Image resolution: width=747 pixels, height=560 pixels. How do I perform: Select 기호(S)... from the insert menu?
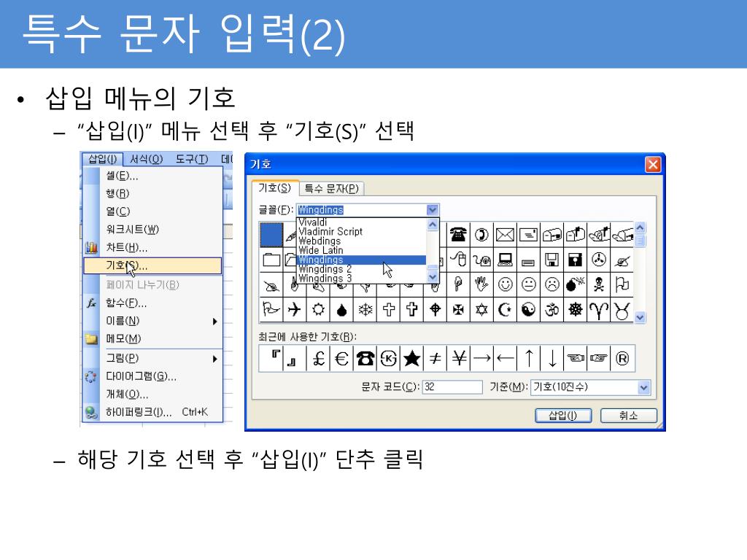point(152,265)
